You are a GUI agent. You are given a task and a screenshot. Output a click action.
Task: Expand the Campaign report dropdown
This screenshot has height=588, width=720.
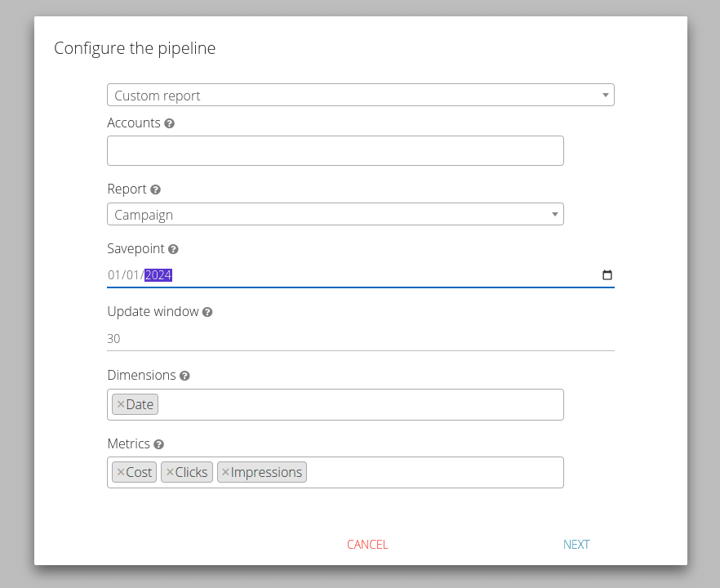335,215
